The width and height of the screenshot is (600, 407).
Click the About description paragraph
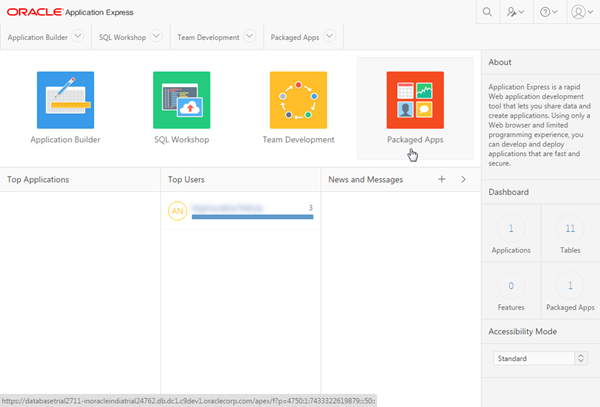tap(540, 125)
